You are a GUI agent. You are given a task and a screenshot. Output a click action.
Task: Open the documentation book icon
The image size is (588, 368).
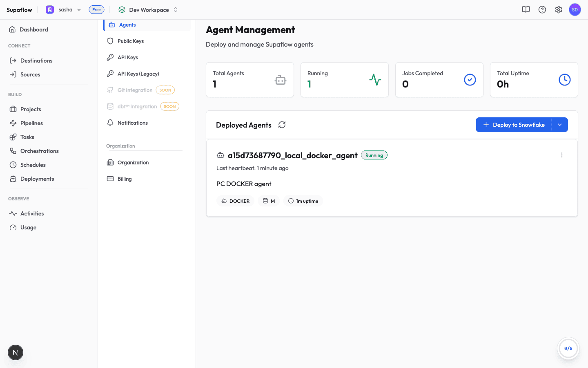pos(526,10)
